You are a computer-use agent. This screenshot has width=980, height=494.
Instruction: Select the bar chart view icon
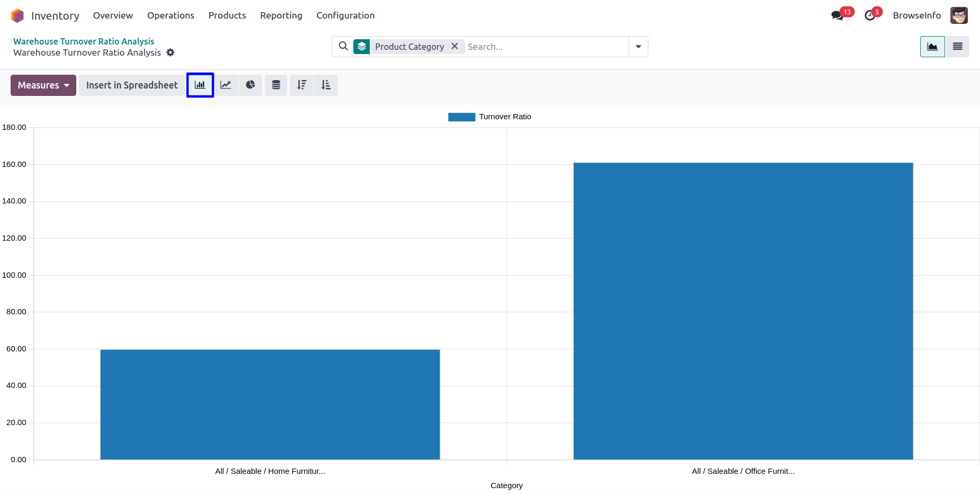[x=200, y=85]
